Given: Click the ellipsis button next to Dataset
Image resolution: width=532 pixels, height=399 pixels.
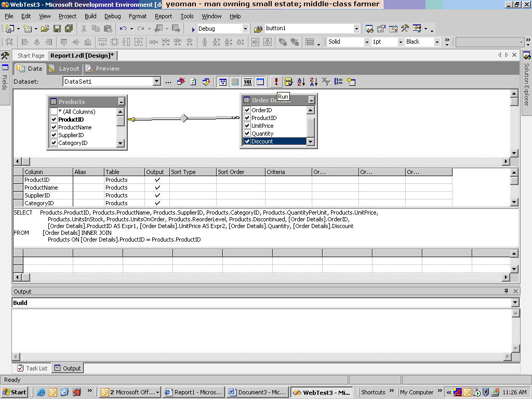Looking at the screenshot, I should [x=168, y=82].
